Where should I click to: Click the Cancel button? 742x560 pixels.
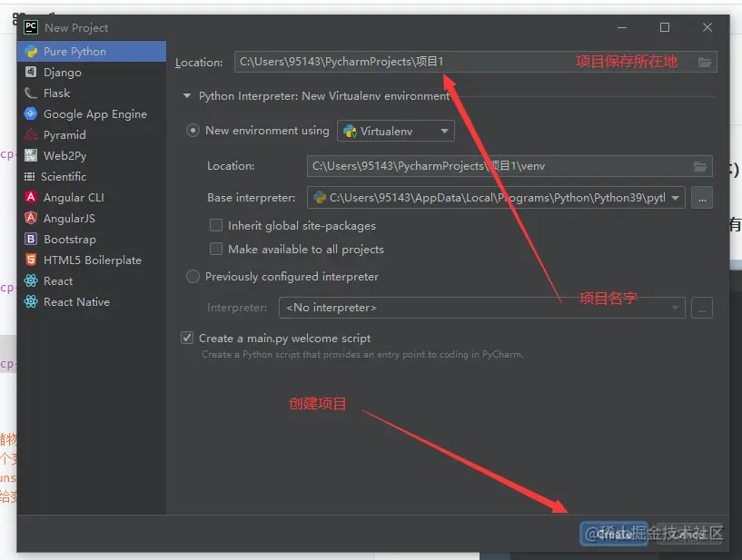(x=688, y=535)
